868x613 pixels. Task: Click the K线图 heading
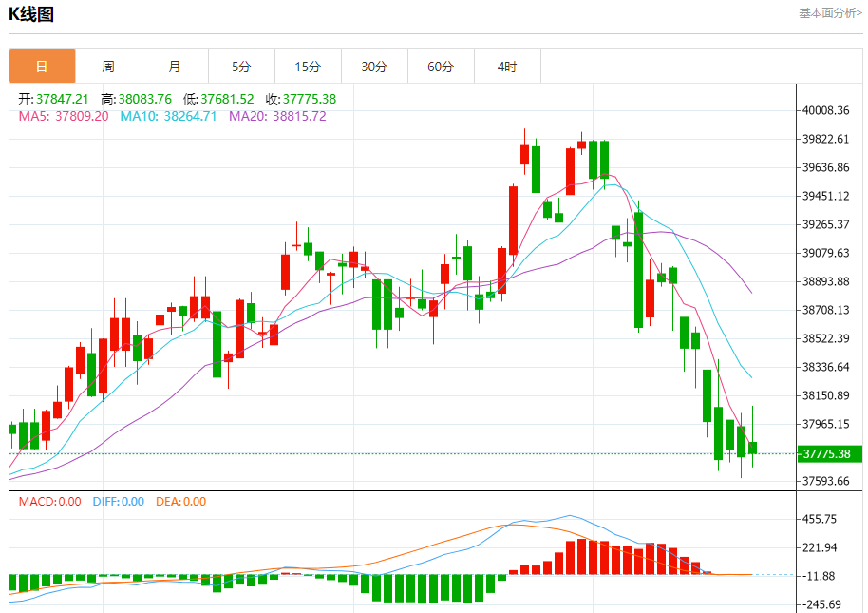pyautogui.click(x=31, y=14)
